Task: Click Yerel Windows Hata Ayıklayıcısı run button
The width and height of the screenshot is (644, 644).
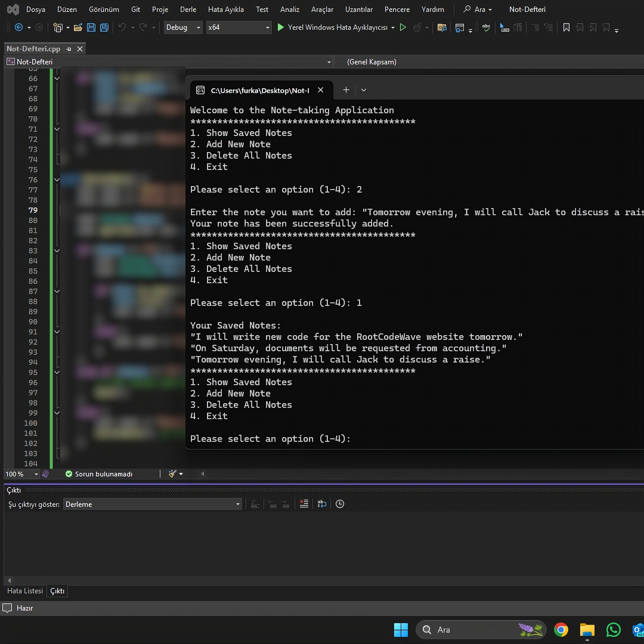Action: point(333,27)
